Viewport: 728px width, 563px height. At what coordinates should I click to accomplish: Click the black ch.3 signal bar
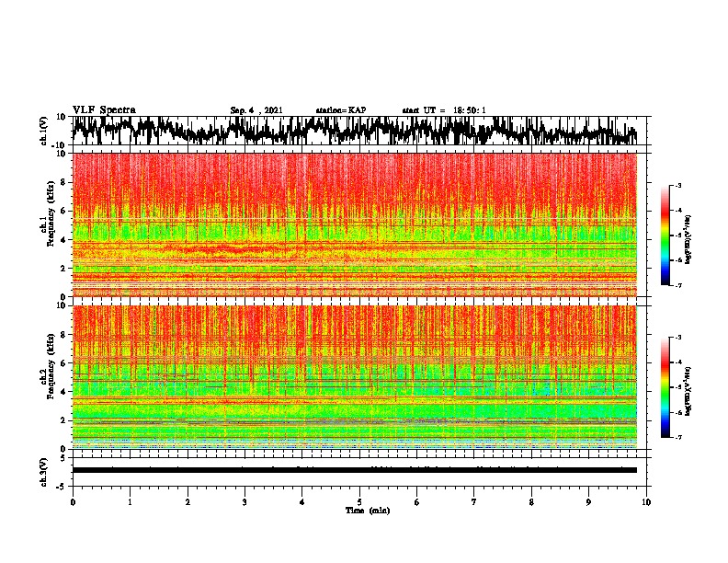(x=355, y=470)
